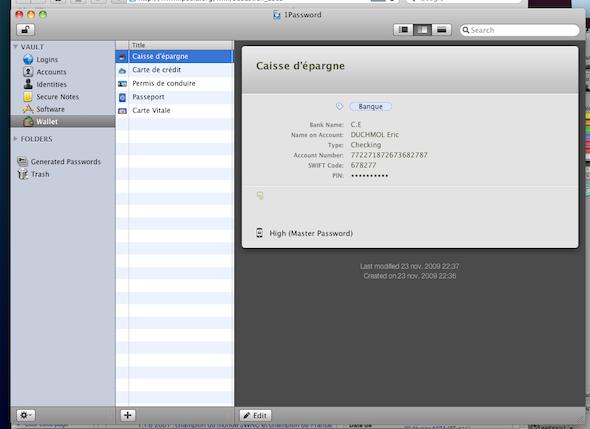This screenshot has height=429, width=590.
Task: Select the wide layout view button
Action: (x=442, y=30)
